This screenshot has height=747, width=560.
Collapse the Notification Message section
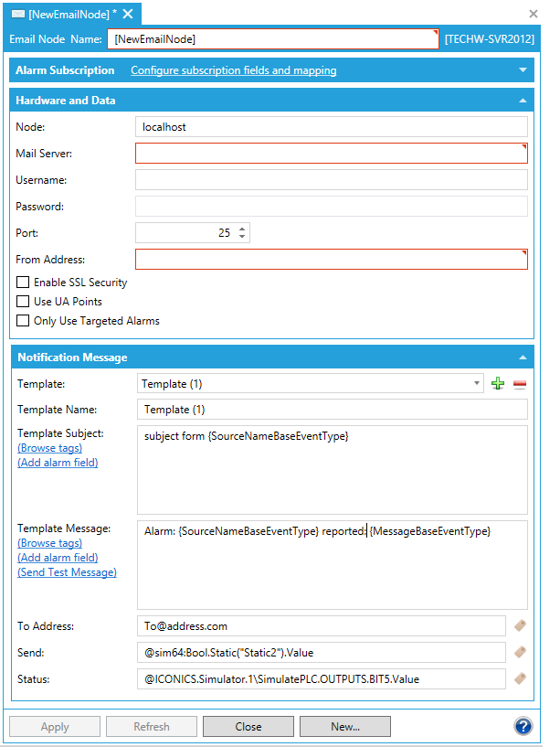(x=523, y=357)
